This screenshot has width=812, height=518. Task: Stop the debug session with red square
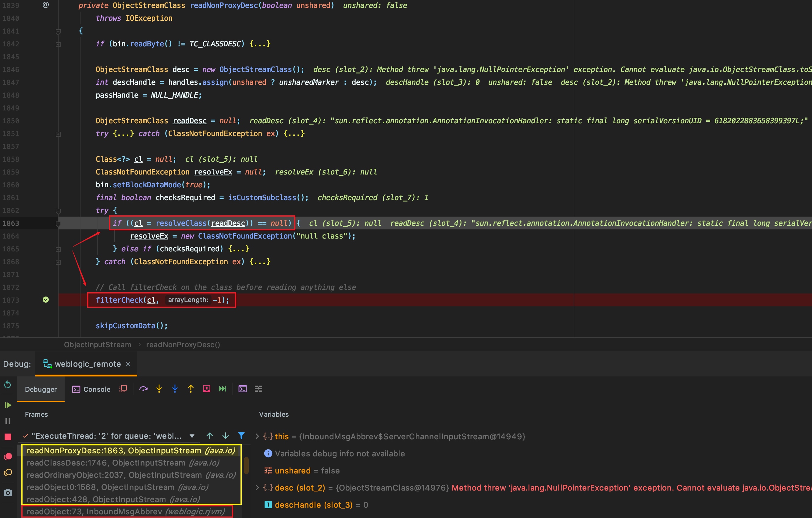coord(8,437)
